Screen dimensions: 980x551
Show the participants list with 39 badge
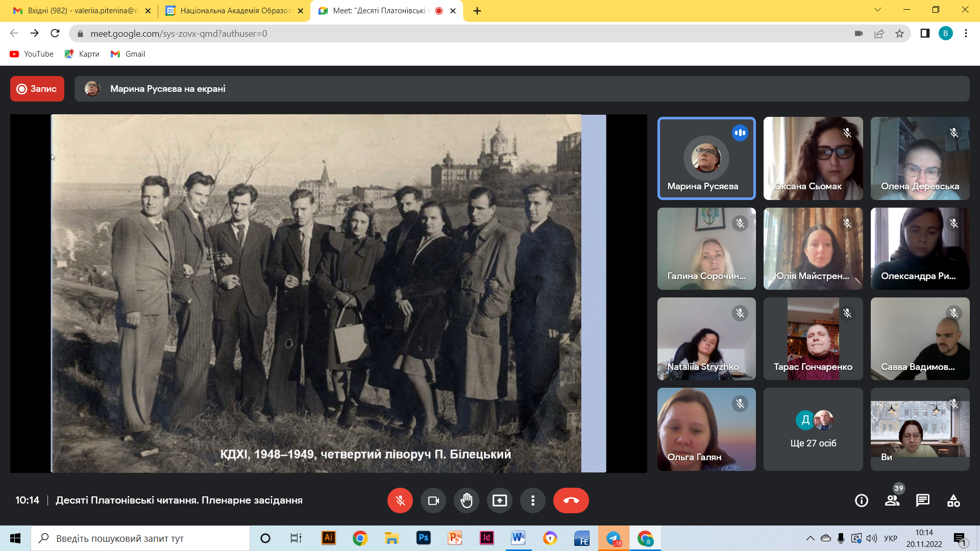tap(892, 500)
